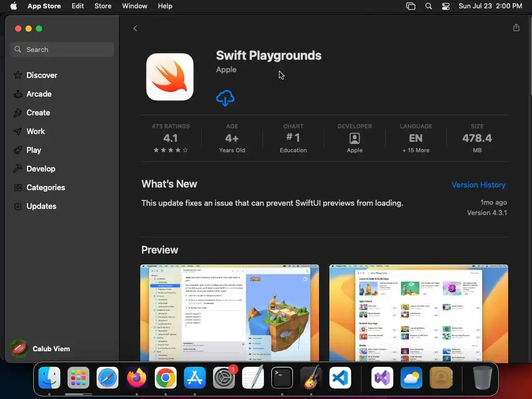Open Version History link
Image resolution: width=532 pixels, height=399 pixels.
tap(478, 185)
